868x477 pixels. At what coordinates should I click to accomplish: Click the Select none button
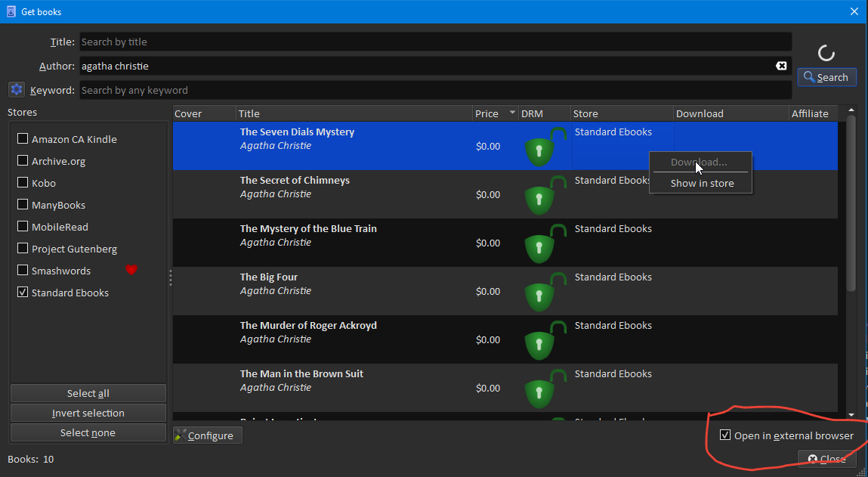pos(88,432)
